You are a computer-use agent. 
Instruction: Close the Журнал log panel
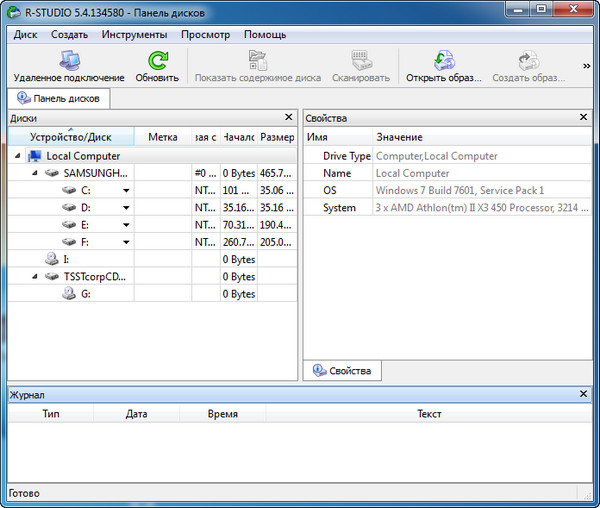click(x=584, y=395)
